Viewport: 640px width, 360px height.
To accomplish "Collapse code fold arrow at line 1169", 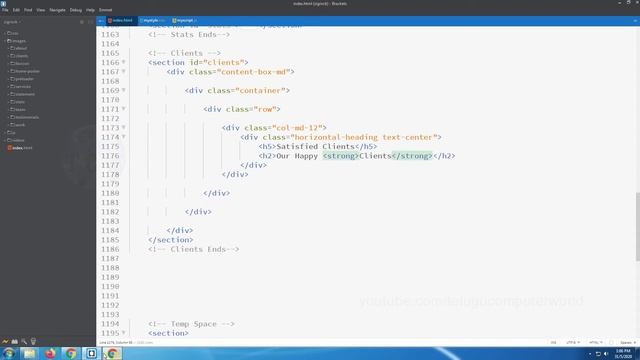I will coord(124,90).
